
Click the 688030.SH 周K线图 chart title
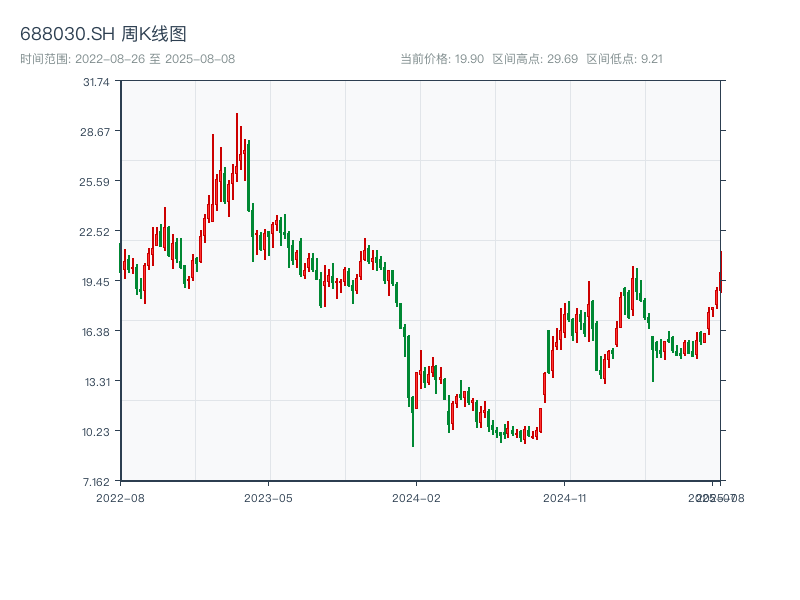point(103,34)
